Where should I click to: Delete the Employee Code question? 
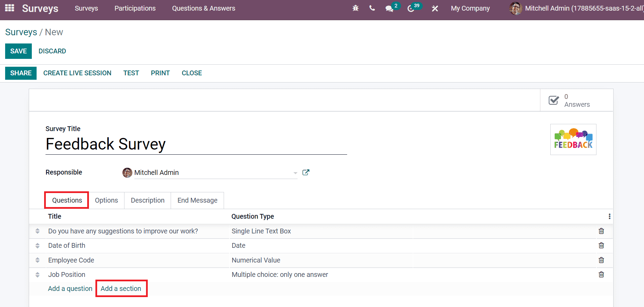(601, 260)
